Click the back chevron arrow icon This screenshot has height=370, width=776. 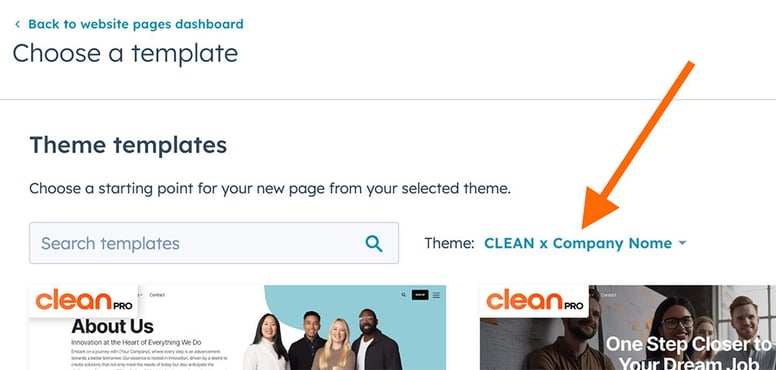[x=17, y=24]
